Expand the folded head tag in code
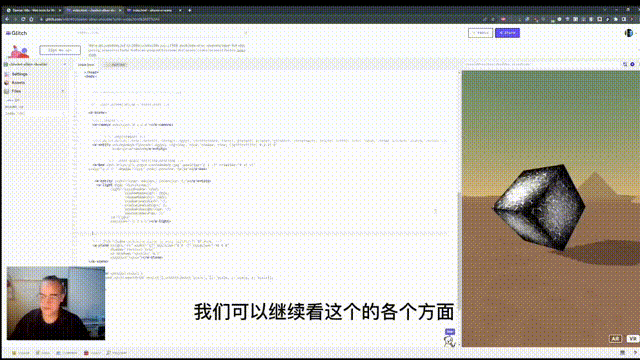This screenshot has height=360, width=640. click(91, 72)
